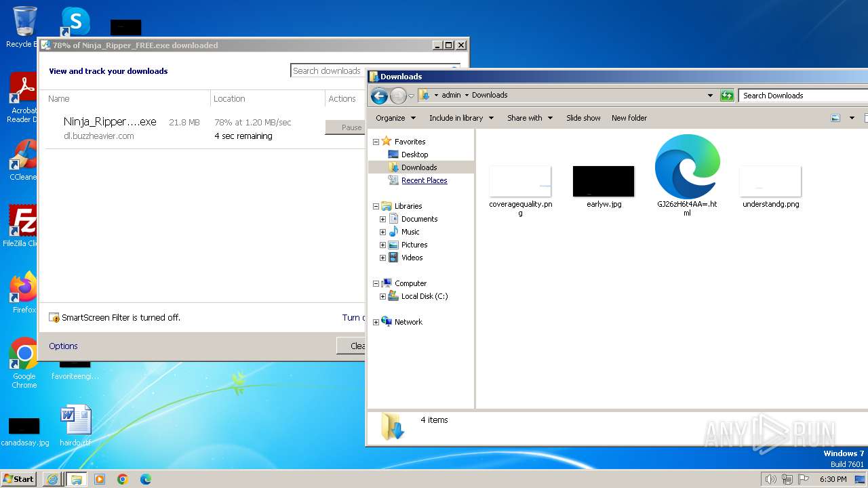Open the Organize menu
This screenshot has width=868, height=488.
(395, 118)
